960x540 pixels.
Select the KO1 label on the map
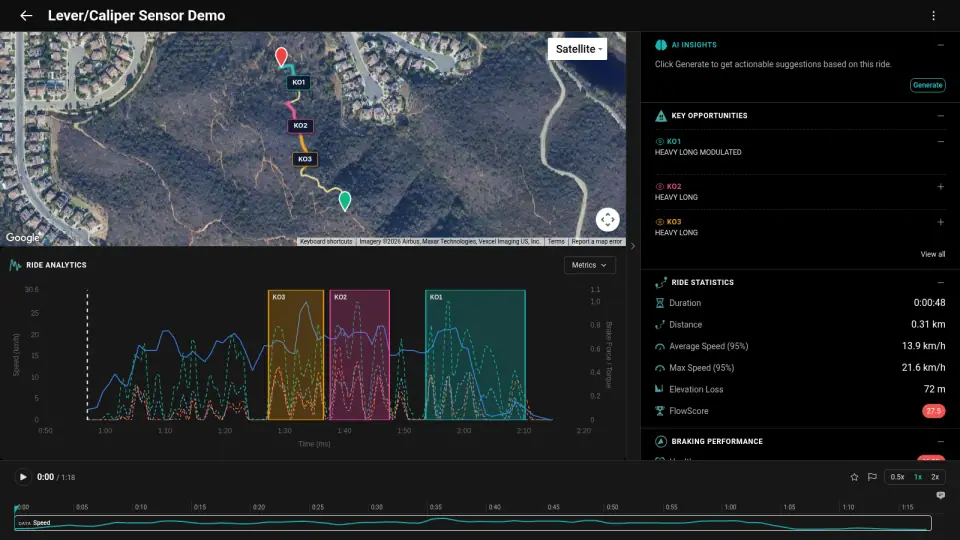pyautogui.click(x=298, y=82)
